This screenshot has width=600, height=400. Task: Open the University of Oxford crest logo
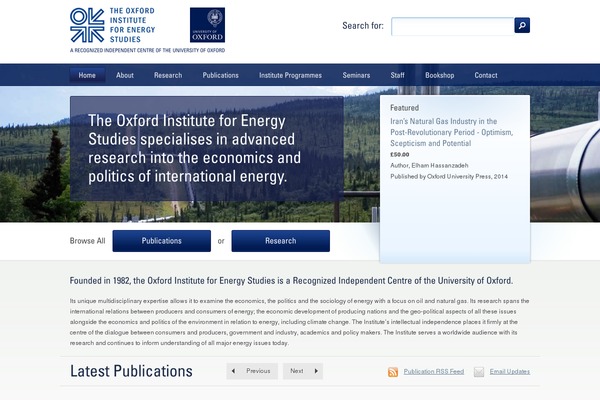(207, 25)
